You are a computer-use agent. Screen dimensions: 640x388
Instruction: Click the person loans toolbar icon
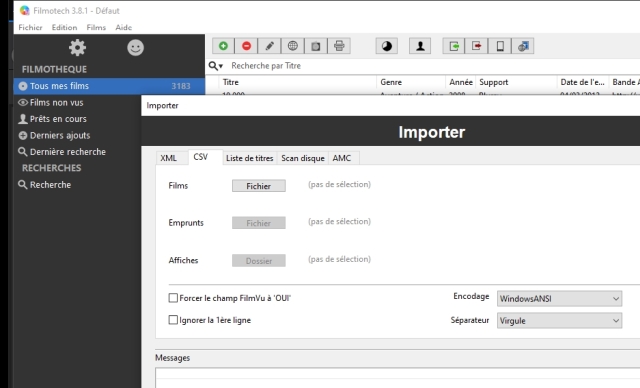click(420, 46)
